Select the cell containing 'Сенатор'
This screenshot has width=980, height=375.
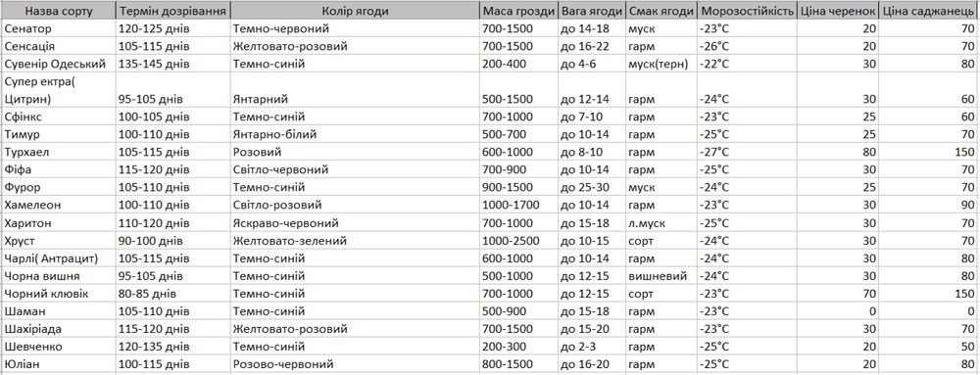click(x=59, y=28)
